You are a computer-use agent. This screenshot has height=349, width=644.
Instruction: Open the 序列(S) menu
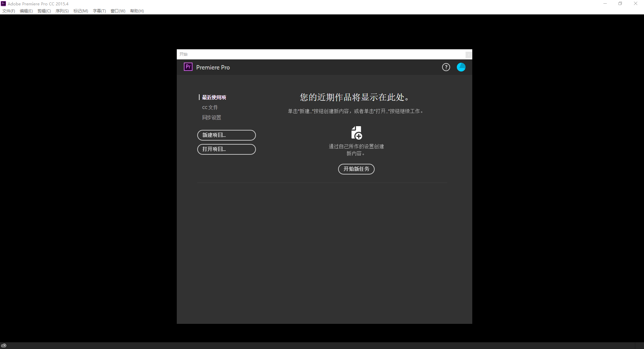click(x=62, y=11)
